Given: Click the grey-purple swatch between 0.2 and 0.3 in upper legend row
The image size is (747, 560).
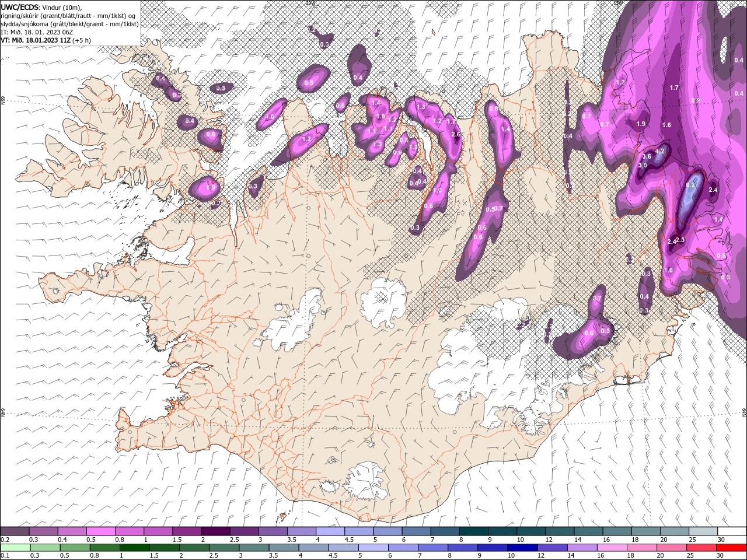Looking at the screenshot, I should pyautogui.click(x=15, y=531).
